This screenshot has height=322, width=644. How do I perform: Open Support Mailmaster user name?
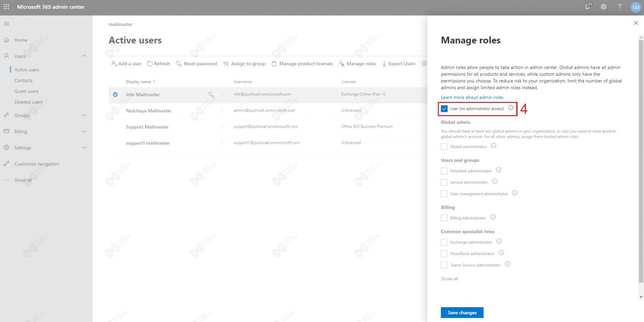click(147, 127)
